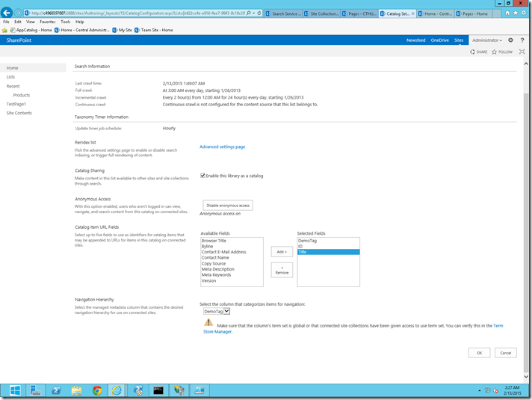Open File Explorer from taskbar
The image size is (532, 400).
(77, 390)
